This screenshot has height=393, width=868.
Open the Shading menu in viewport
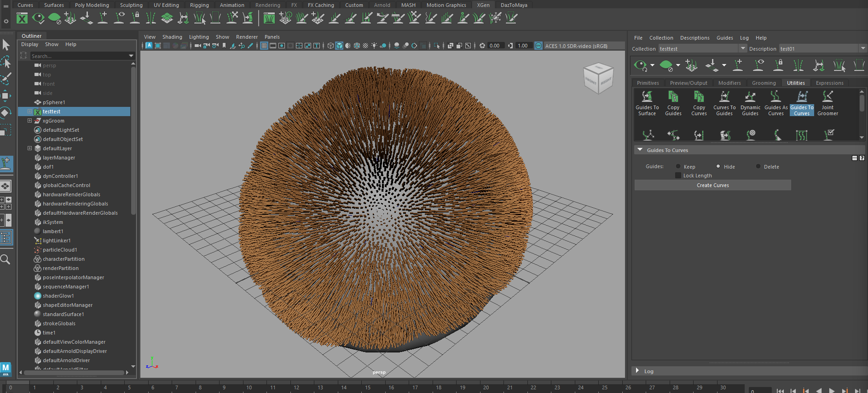(x=172, y=37)
